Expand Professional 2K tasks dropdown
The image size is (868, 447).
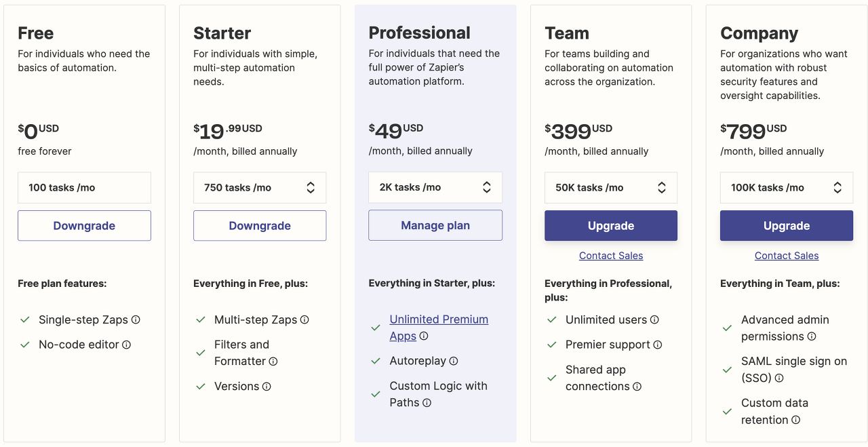point(435,187)
